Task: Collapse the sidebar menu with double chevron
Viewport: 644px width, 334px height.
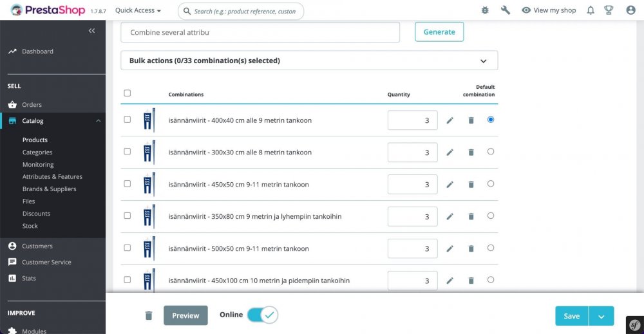Action: tap(91, 31)
